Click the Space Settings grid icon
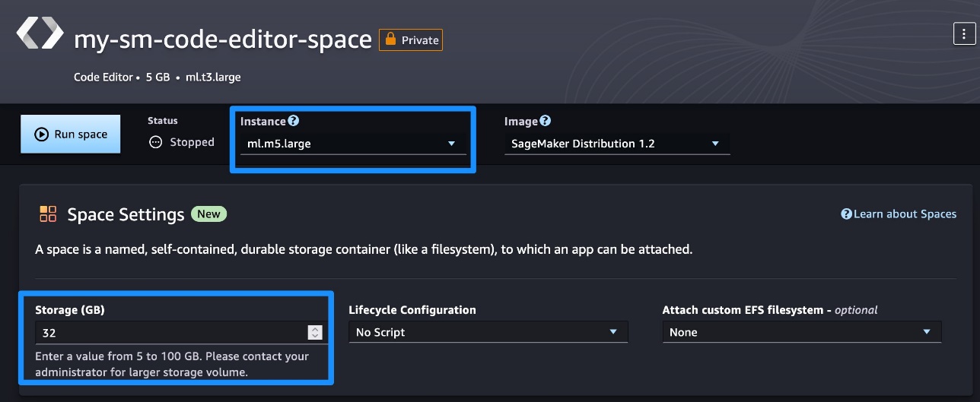Screen dimensions: 980x402 tap(48, 214)
